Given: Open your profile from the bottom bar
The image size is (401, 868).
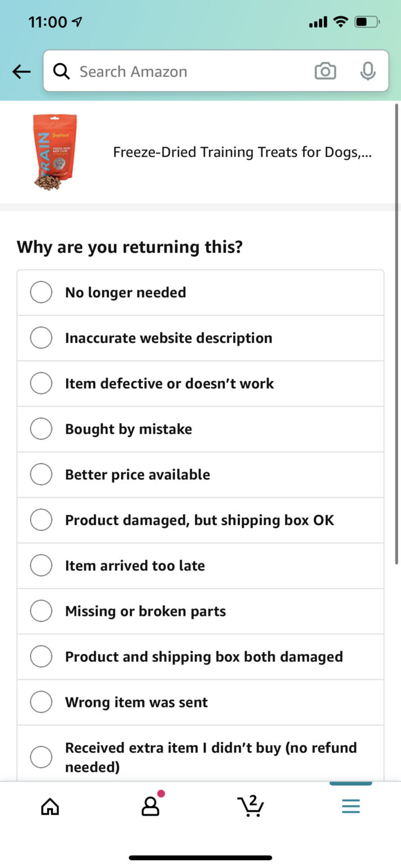Looking at the screenshot, I should pos(149,806).
